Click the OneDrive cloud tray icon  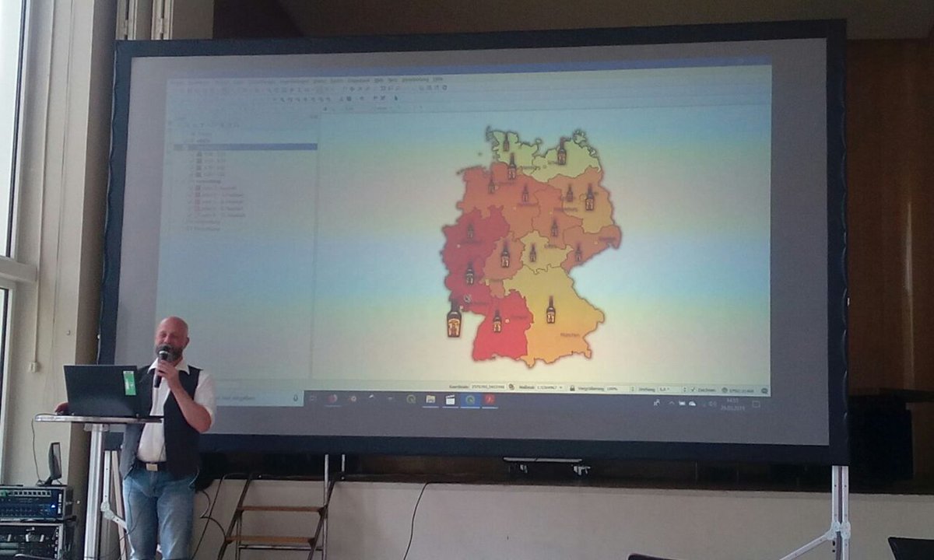coord(693,404)
